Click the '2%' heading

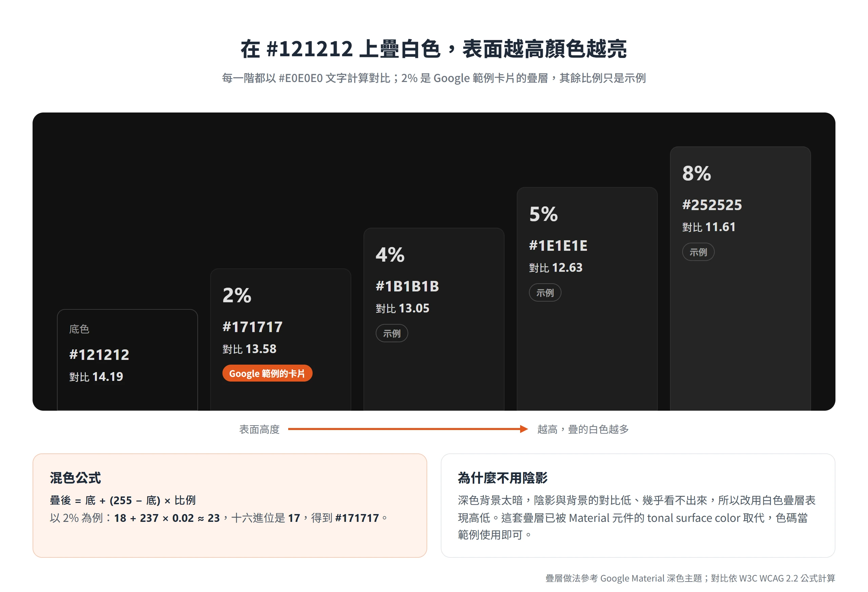click(x=237, y=295)
